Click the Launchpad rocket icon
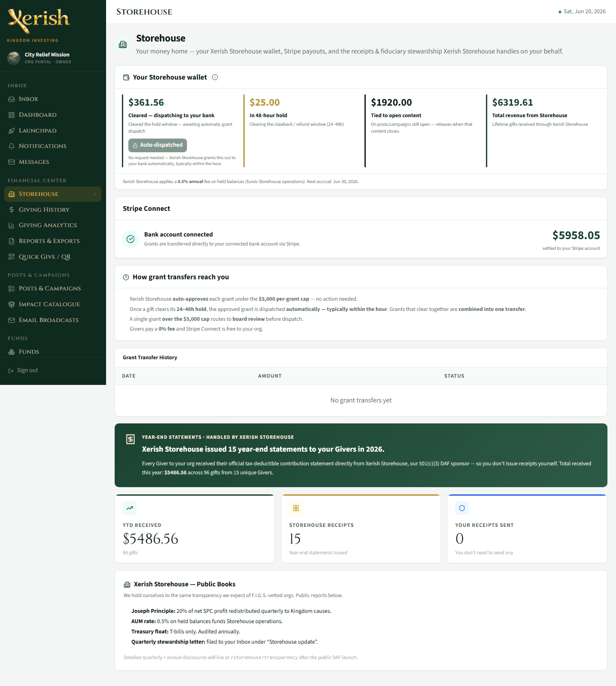616x686 pixels. tap(12, 131)
